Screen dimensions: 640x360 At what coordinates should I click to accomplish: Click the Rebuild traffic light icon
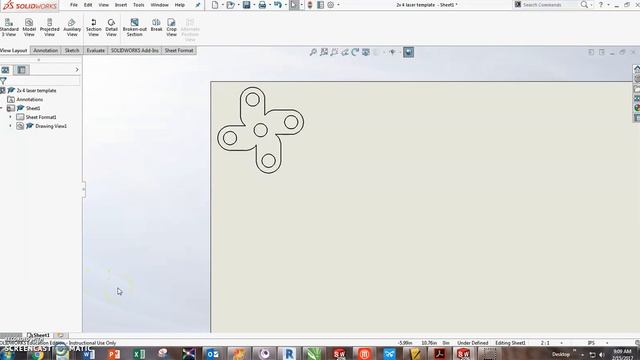(310, 5)
